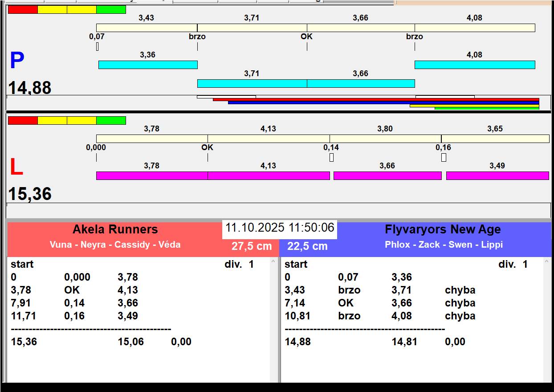Click chyba in the 3,43 row

click(460, 290)
